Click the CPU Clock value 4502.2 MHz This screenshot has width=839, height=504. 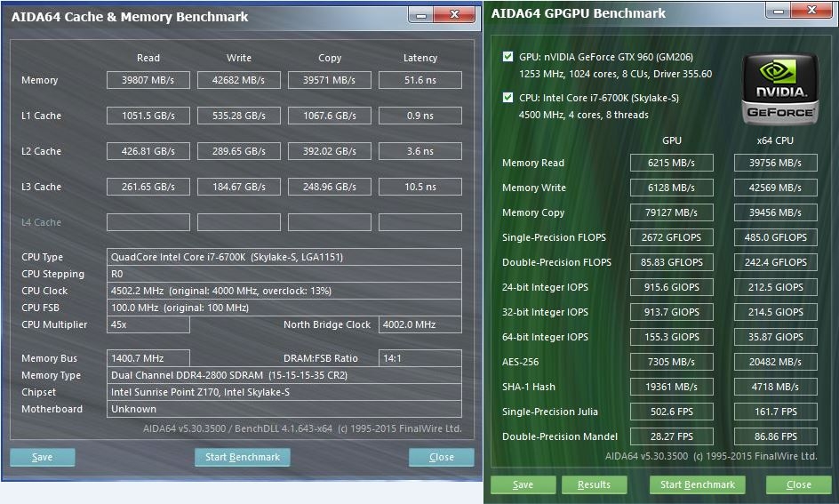pos(284,291)
